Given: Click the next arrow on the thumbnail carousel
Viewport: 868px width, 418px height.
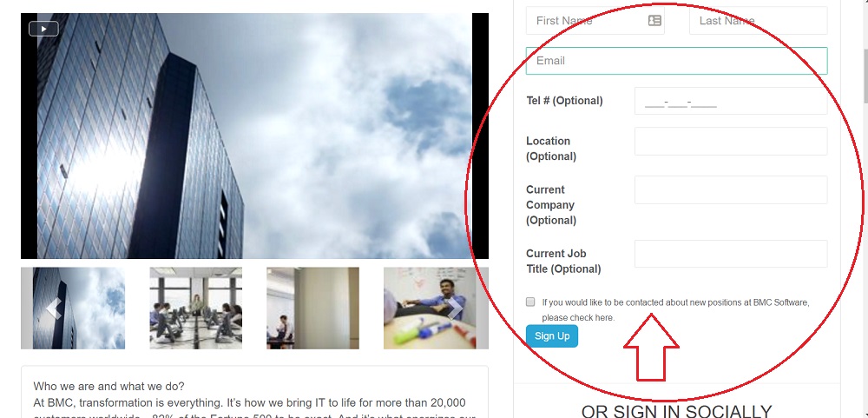Looking at the screenshot, I should [455, 309].
